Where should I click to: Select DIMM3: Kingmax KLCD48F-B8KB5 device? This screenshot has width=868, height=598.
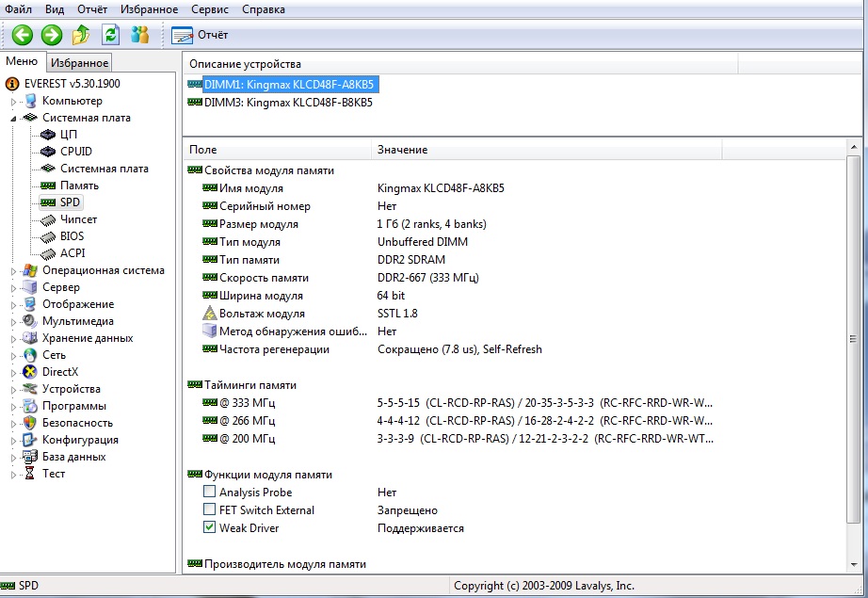coord(288,103)
